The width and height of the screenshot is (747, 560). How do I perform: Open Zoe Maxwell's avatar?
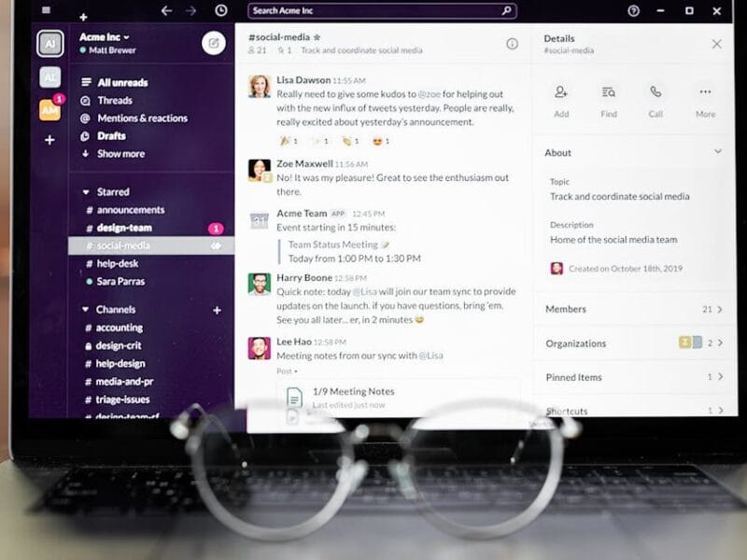click(260, 171)
